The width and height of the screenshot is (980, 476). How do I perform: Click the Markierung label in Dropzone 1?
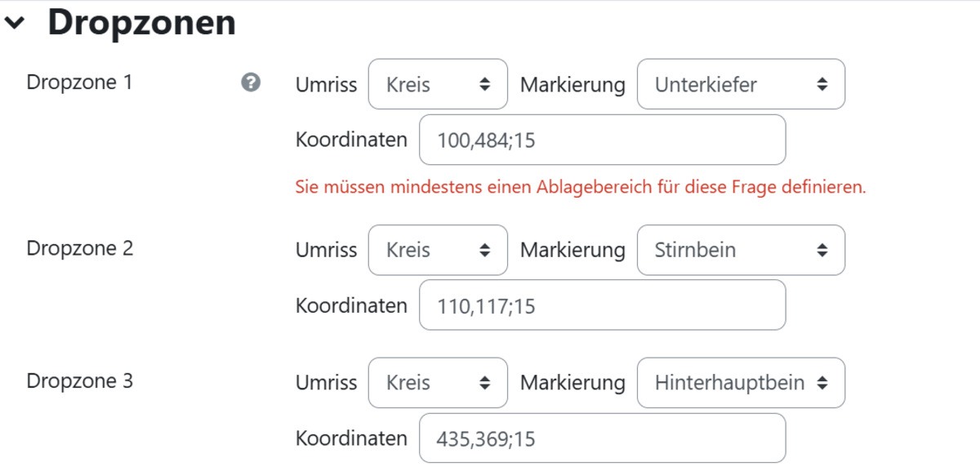[x=572, y=85]
